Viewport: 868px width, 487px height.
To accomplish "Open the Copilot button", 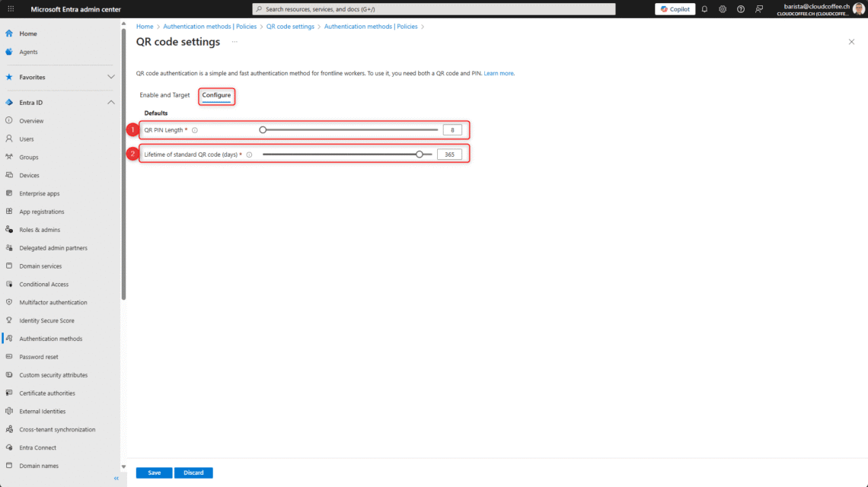I will (x=675, y=9).
